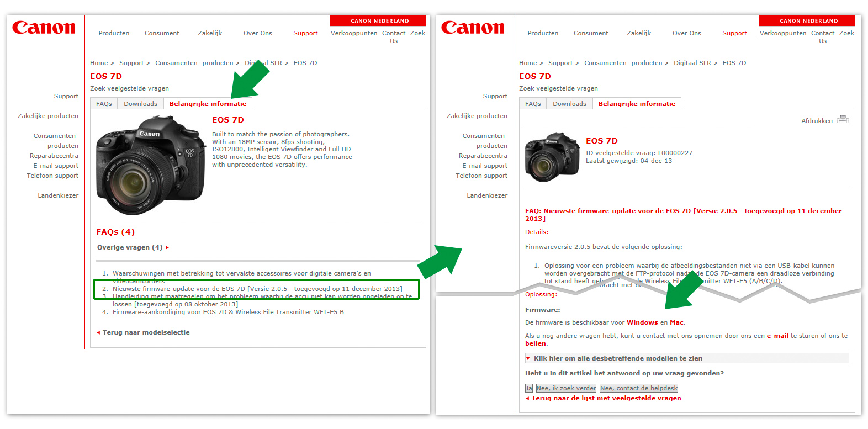
Task: Go to Support breadcrumb in left page
Action: click(x=131, y=63)
